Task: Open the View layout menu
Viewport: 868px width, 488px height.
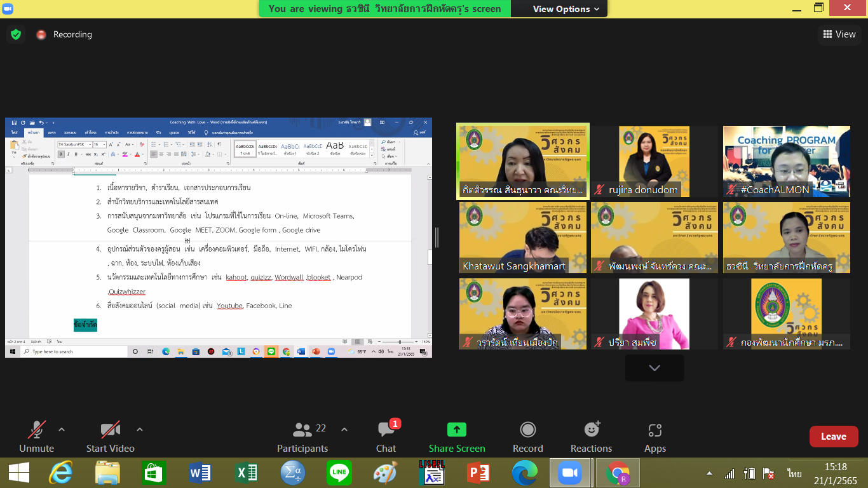Action: point(839,34)
